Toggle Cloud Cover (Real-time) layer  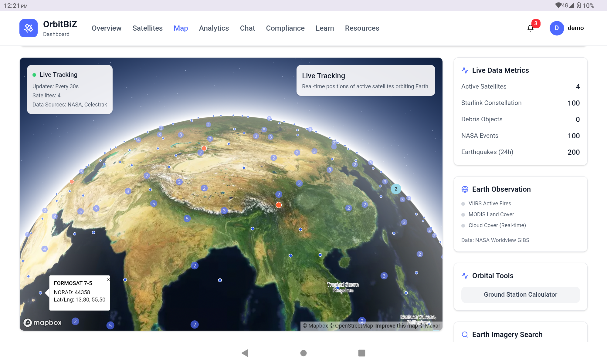click(x=497, y=225)
